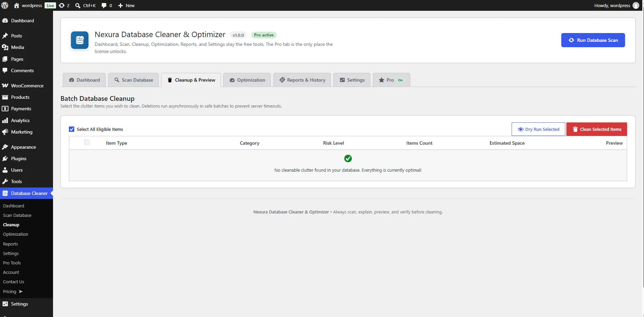Uncheck Select All Eligible Items checkbox
This screenshot has height=317, width=644.
[72, 129]
